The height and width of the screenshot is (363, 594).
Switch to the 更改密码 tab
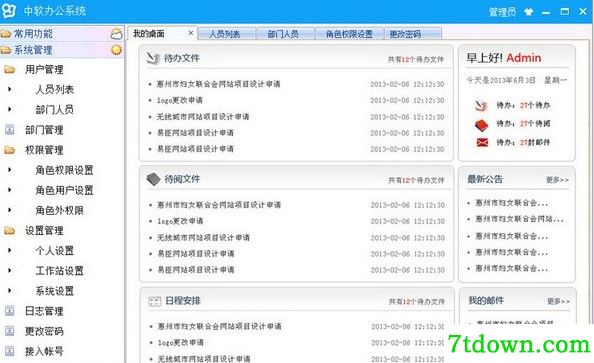pos(413,34)
